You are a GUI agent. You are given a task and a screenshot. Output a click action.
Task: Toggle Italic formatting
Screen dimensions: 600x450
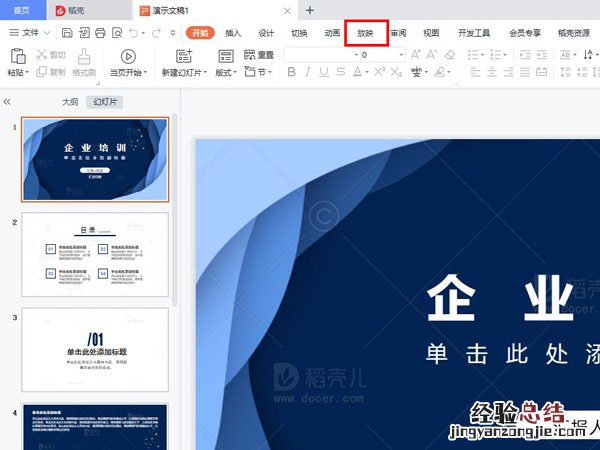click(307, 72)
